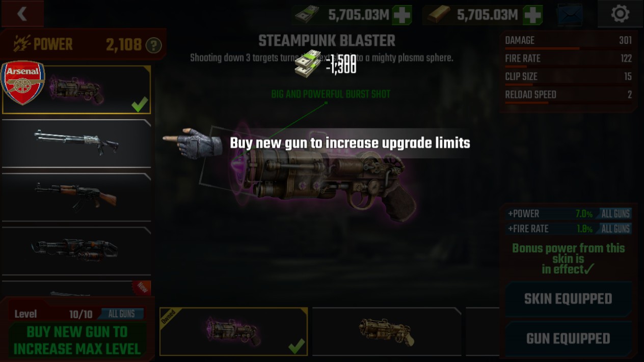Image resolution: width=644 pixels, height=362 pixels.
Task: Select the AK-47 rifle in the list
Action: click(76, 197)
